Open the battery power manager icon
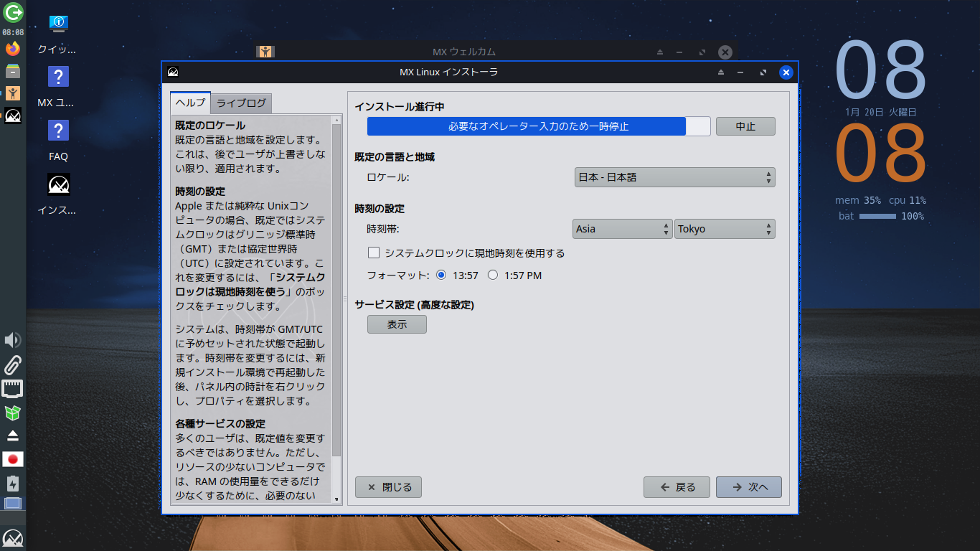980x551 pixels. (x=13, y=483)
